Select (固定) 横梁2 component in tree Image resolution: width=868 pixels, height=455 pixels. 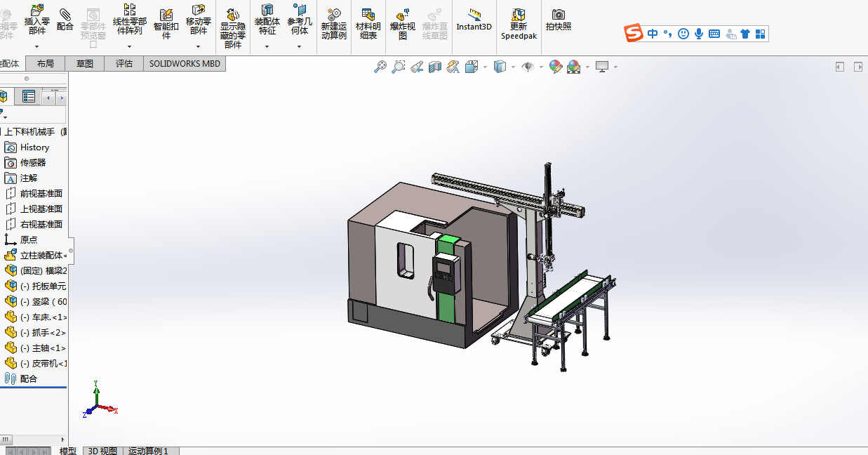[x=44, y=271]
